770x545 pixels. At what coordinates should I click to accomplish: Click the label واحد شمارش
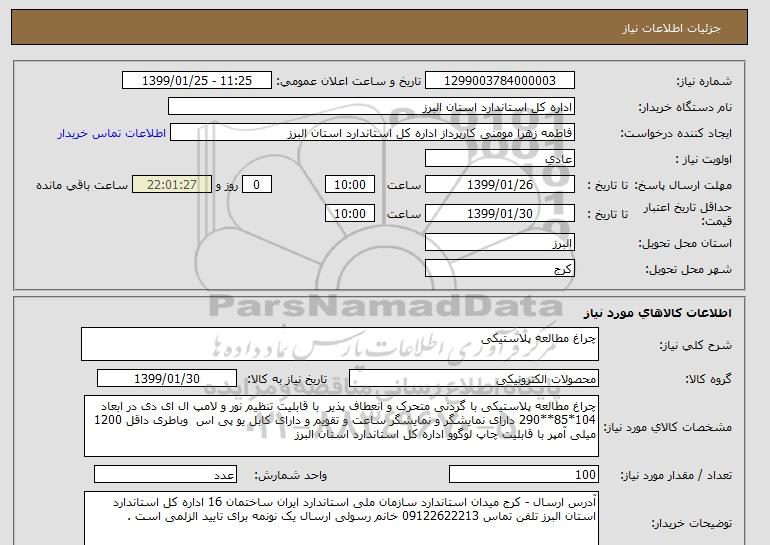tap(290, 475)
